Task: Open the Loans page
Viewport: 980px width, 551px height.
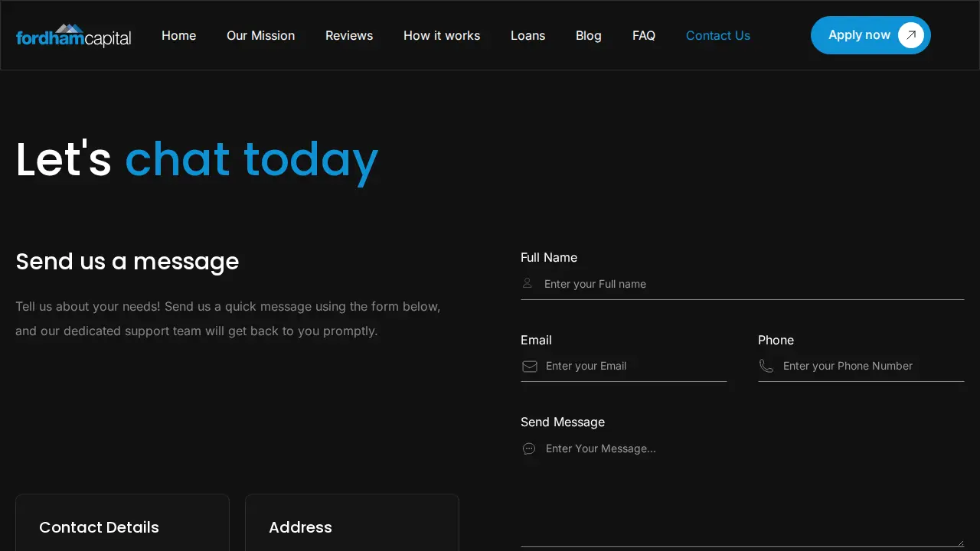Action: pos(528,35)
